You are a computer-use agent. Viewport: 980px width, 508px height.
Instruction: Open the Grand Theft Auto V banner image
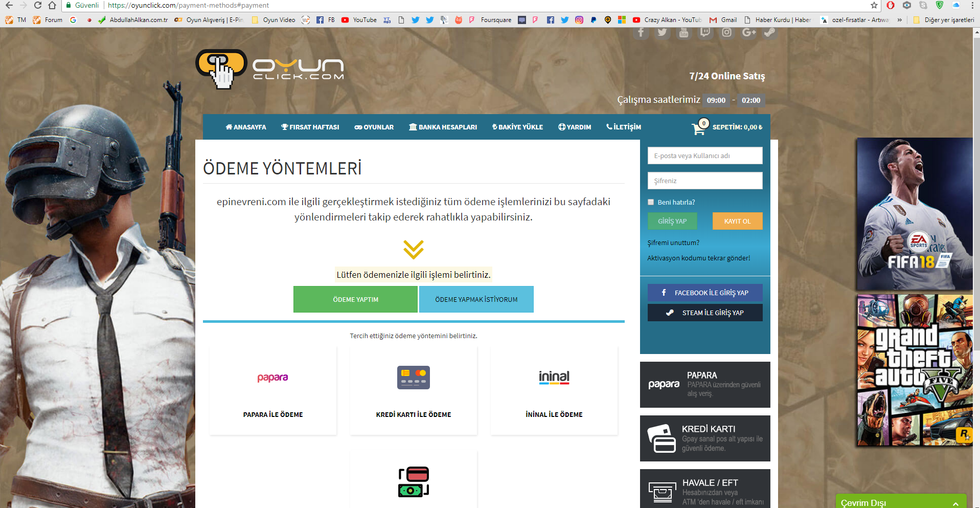click(915, 370)
